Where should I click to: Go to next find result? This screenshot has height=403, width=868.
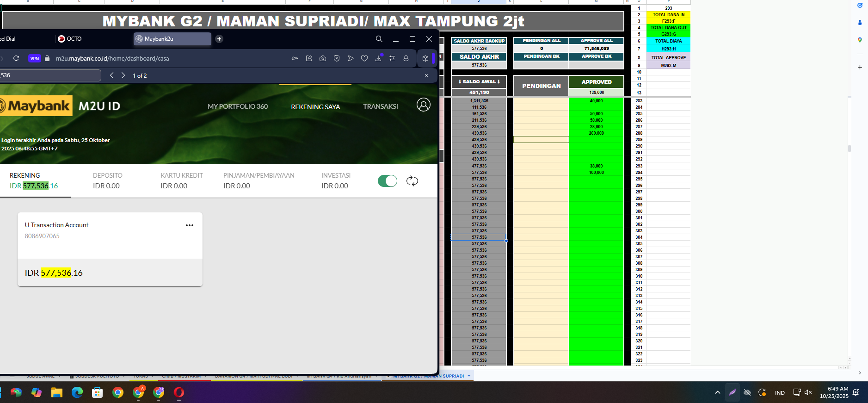point(123,75)
